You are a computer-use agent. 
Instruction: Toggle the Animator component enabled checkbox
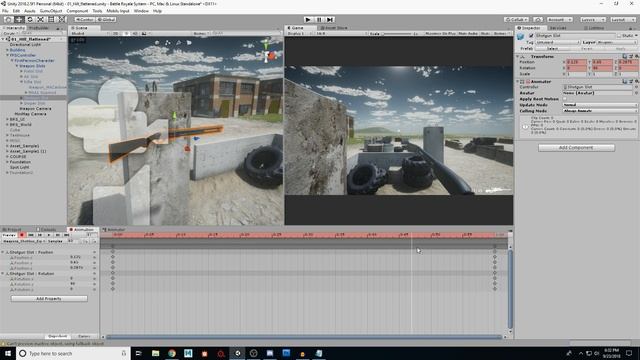pos(528,82)
